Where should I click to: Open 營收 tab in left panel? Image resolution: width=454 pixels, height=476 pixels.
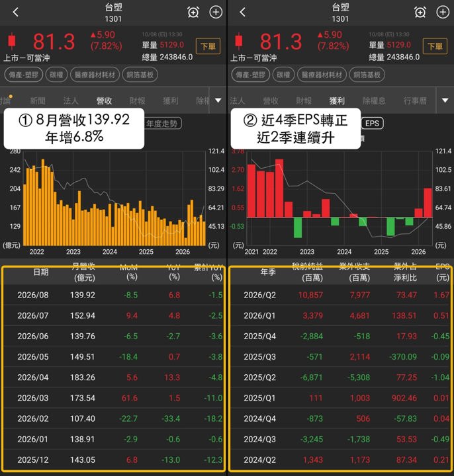tap(104, 100)
